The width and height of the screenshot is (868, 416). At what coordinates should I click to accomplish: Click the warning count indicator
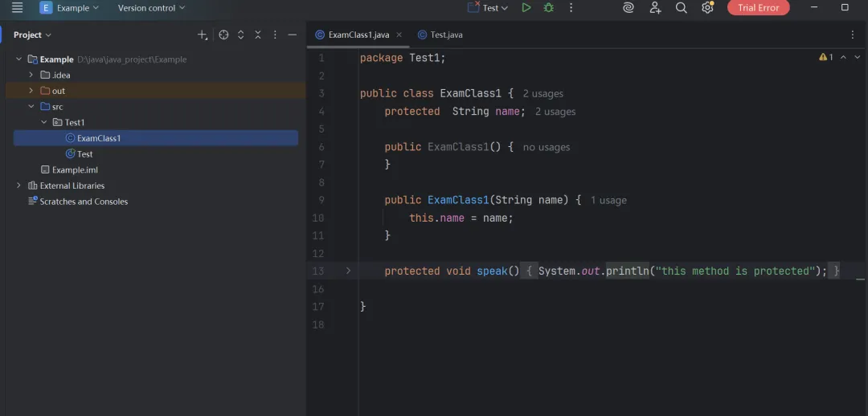point(826,57)
